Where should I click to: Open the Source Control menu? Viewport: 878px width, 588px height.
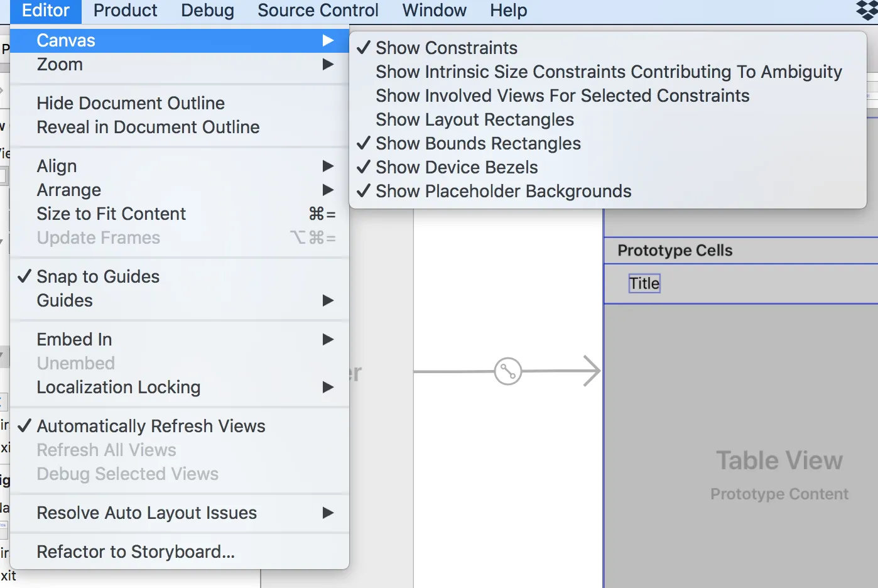(x=318, y=11)
